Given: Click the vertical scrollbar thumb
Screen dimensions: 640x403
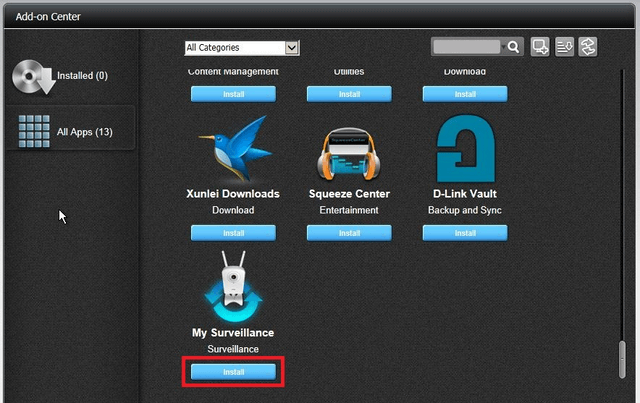Looking at the screenshot, I should [622, 359].
